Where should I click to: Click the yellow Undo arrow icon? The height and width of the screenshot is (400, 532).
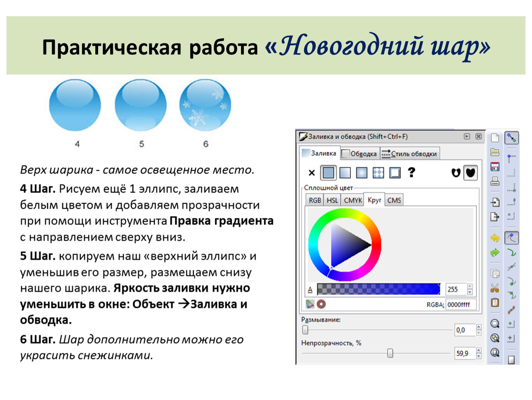click(x=495, y=238)
